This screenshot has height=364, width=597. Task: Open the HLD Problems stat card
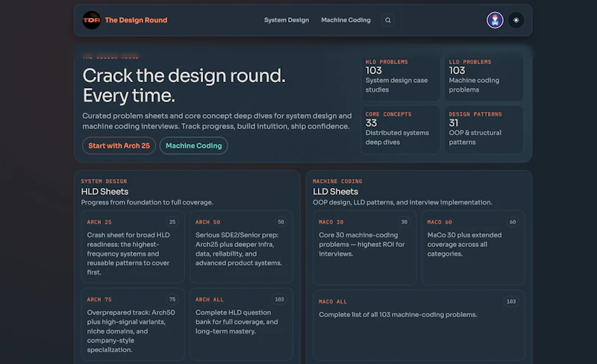400,78
